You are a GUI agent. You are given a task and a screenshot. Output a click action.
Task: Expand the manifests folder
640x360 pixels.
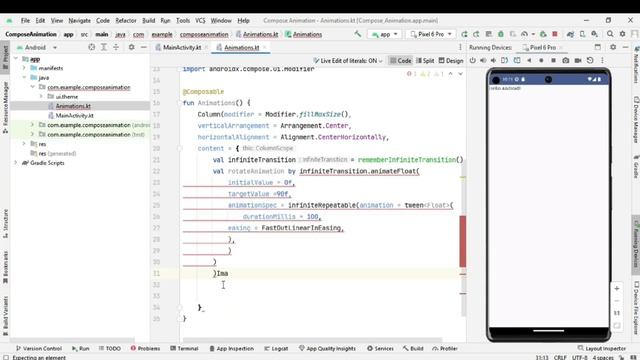pos(24,68)
